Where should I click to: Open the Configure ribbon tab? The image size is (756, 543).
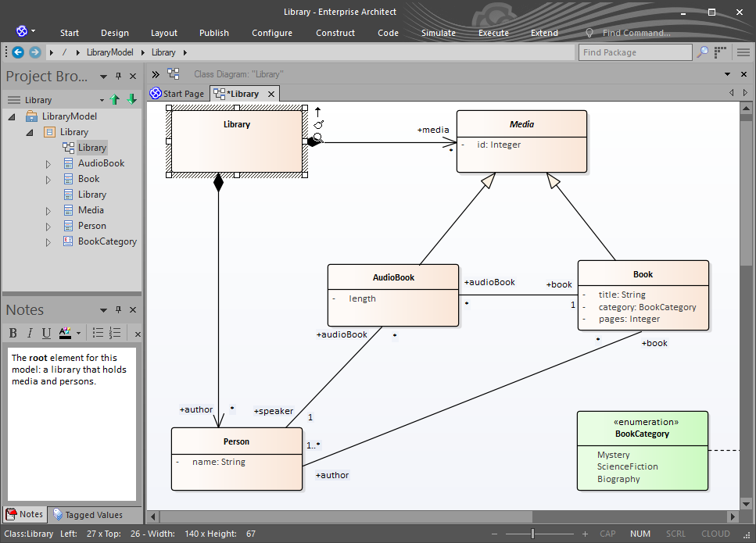coord(272,33)
